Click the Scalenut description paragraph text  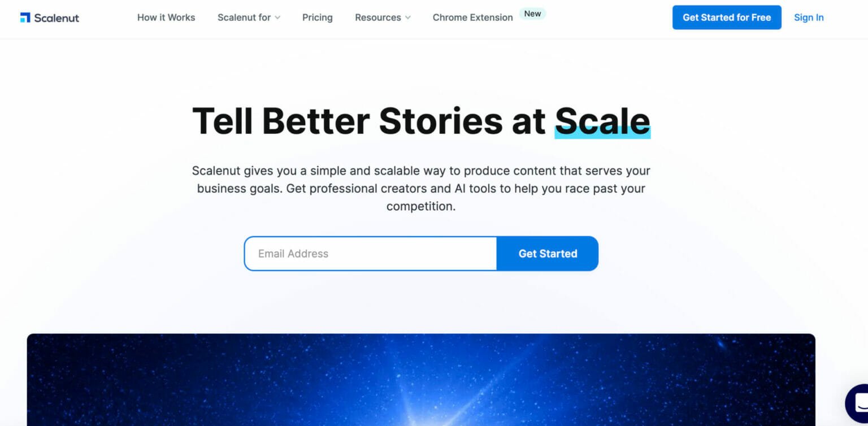pyautogui.click(x=421, y=188)
